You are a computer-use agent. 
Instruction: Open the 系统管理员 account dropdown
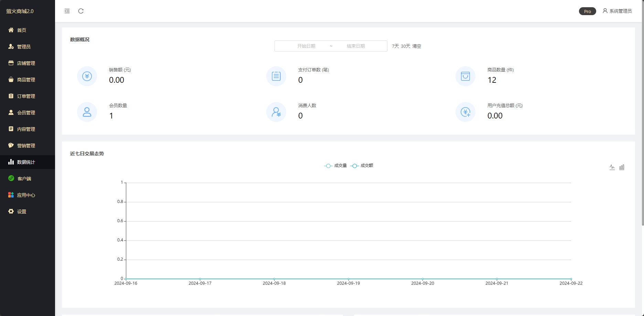[617, 11]
